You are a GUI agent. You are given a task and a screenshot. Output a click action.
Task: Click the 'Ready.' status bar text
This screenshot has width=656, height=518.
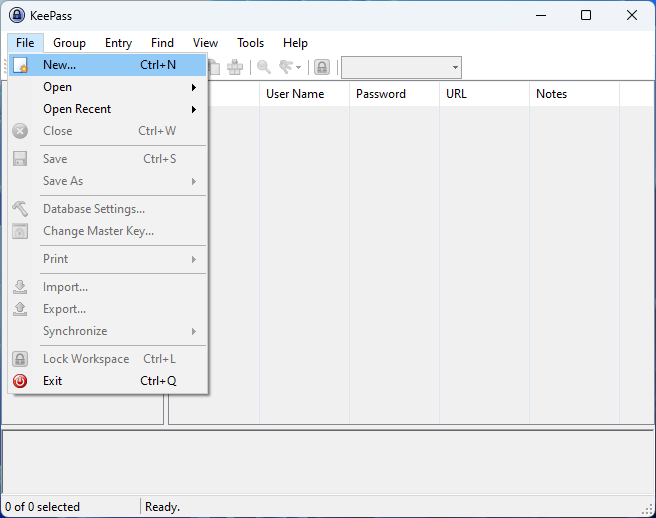(x=162, y=507)
